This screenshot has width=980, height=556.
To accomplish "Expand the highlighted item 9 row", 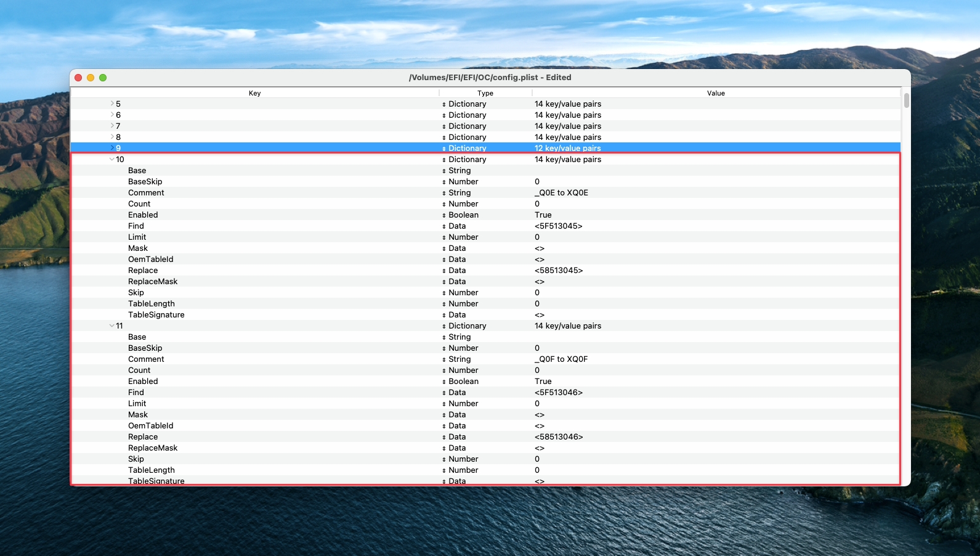I will [x=112, y=148].
